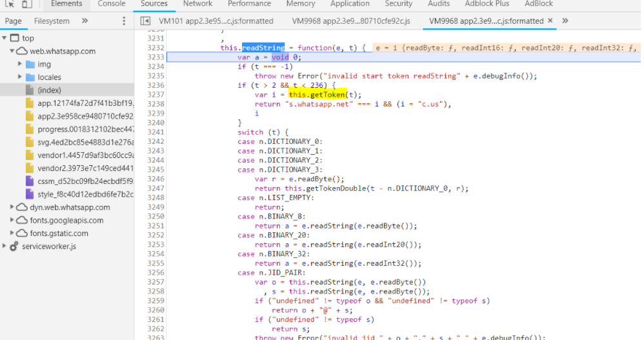The width and height of the screenshot is (644, 340).
Task: Click "switch (t) {" on line 3241
Action: click(x=263, y=132)
